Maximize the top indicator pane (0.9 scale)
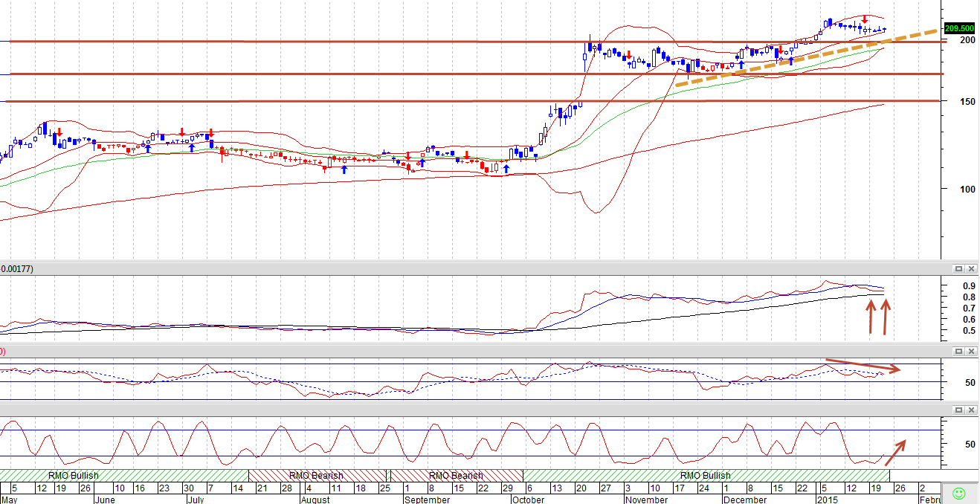The image size is (980, 504). pos(958,268)
